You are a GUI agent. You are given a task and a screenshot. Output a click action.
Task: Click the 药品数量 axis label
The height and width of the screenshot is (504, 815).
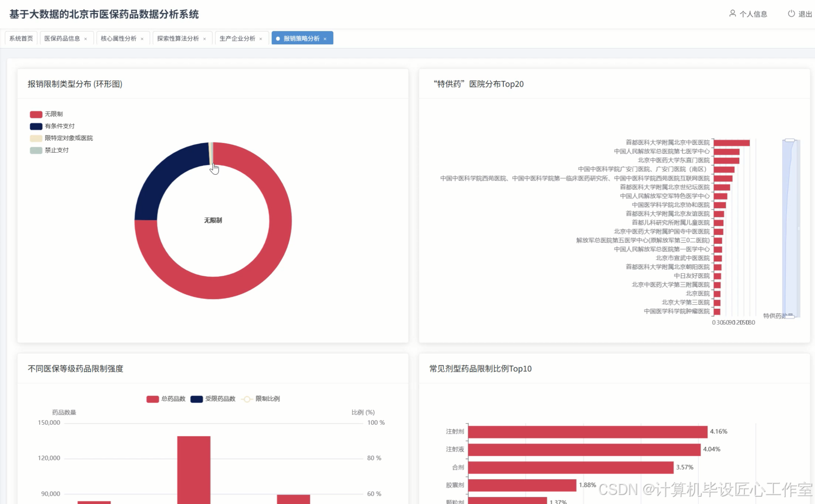tap(64, 412)
